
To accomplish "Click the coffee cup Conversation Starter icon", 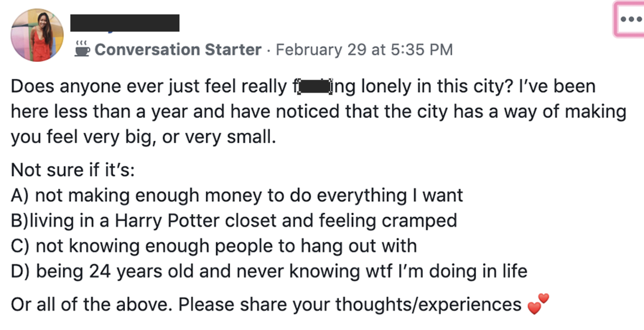I will [82, 49].
